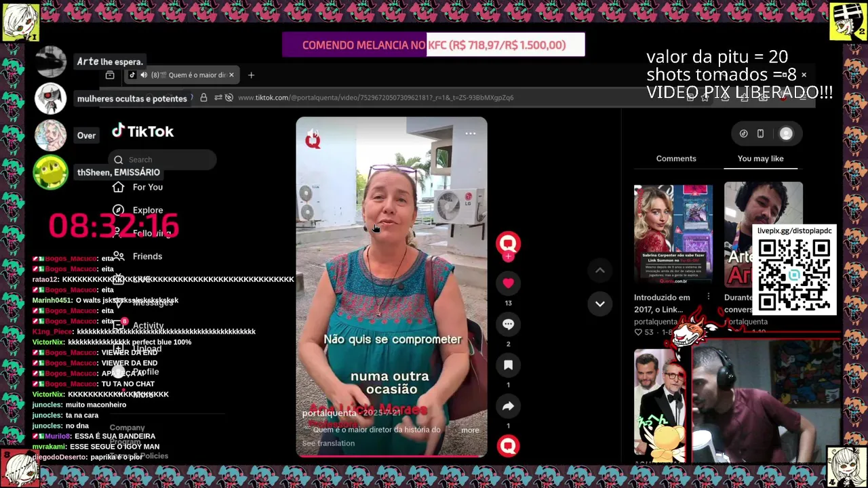Click the home icon beside For You
Screen dimensions: 868x488
click(x=119, y=187)
